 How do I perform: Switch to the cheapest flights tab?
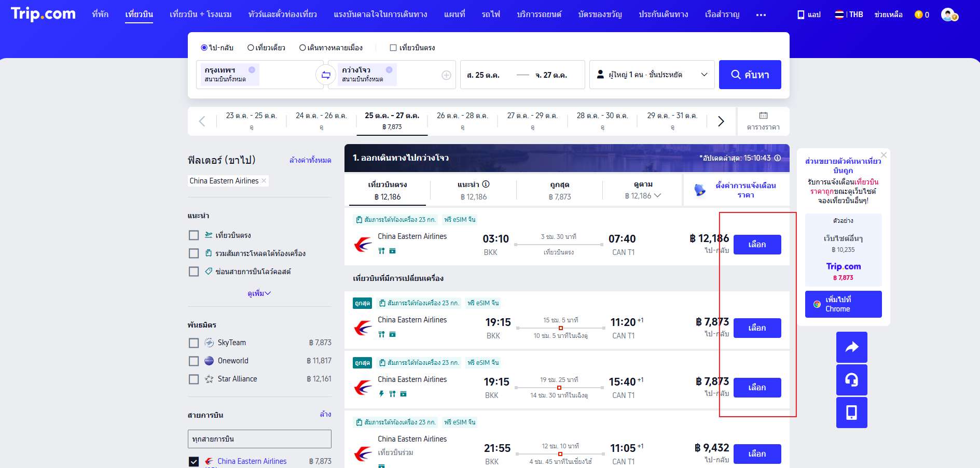click(559, 190)
